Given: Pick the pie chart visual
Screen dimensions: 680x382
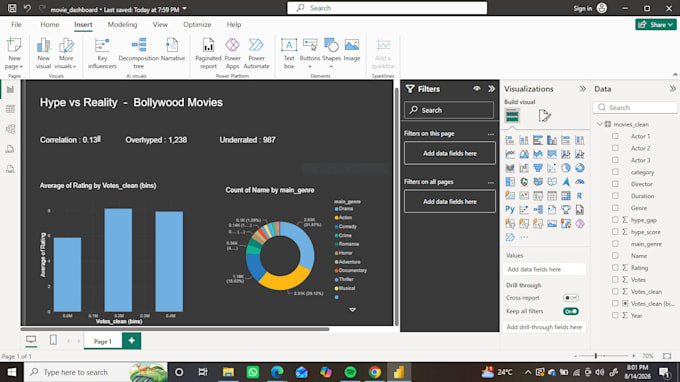Looking at the screenshot, I should coord(566,168).
